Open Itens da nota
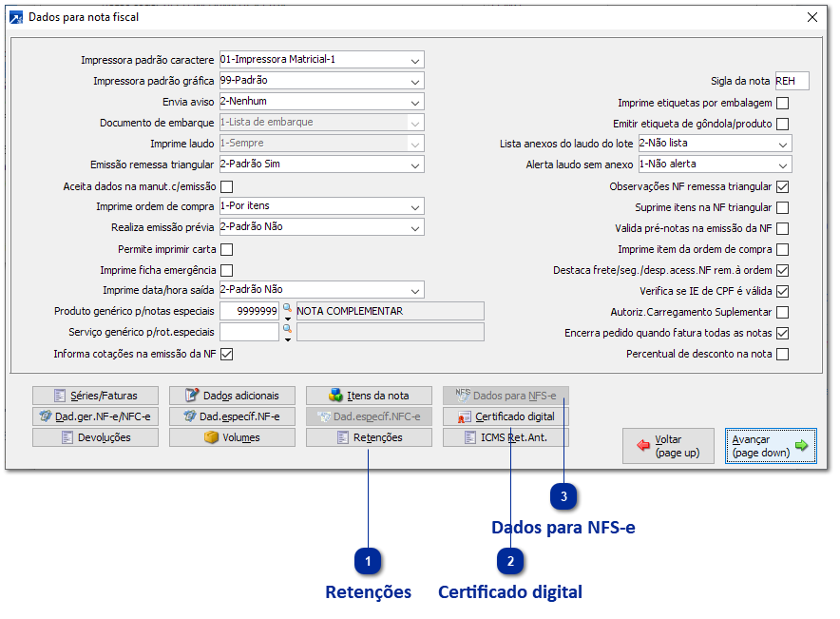The width and height of the screenshot is (840, 619). pyautogui.click(x=369, y=396)
